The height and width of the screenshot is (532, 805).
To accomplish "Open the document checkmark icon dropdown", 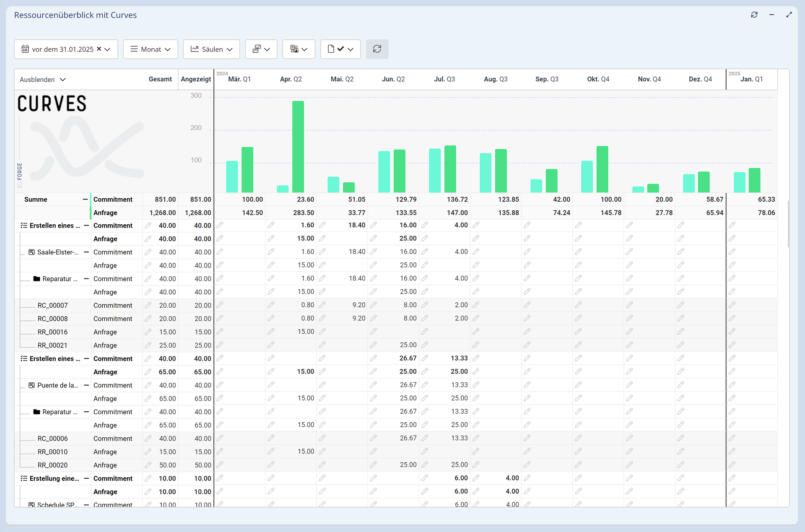I will [x=340, y=49].
